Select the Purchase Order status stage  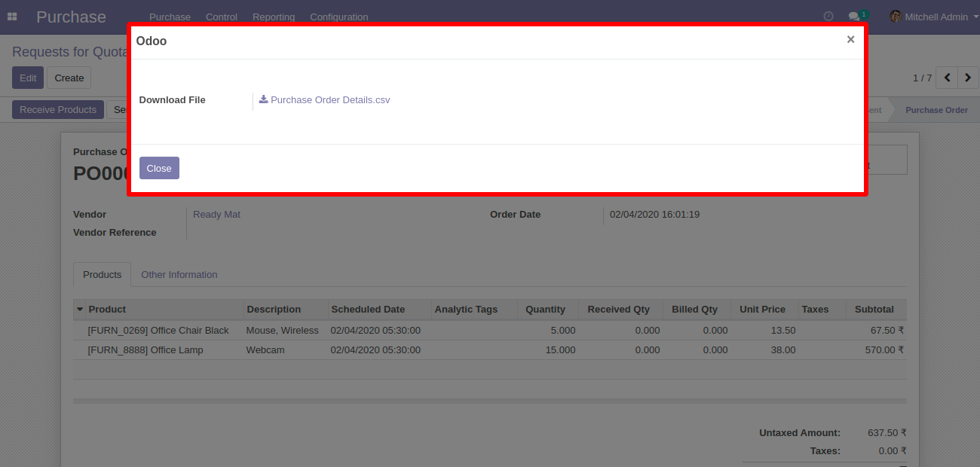coord(936,110)
